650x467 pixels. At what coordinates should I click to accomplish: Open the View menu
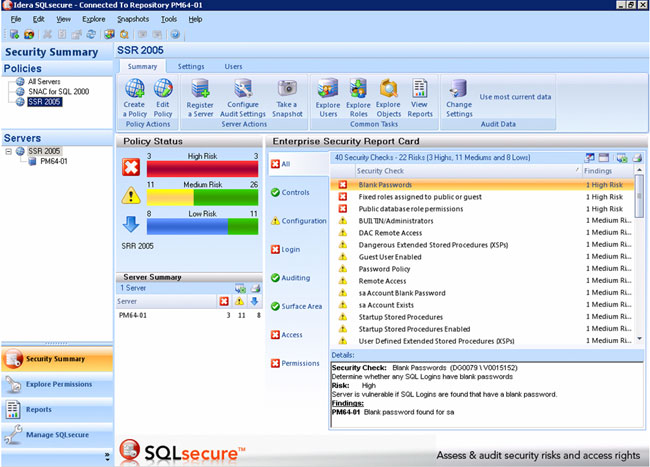tap(63, 19)
